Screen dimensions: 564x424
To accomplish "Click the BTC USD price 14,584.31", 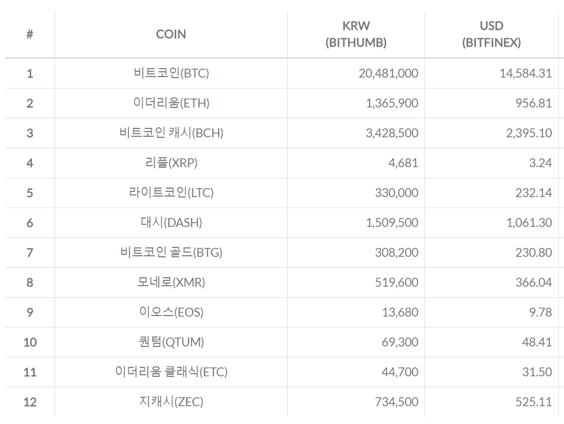I will (x=526, y=74).
